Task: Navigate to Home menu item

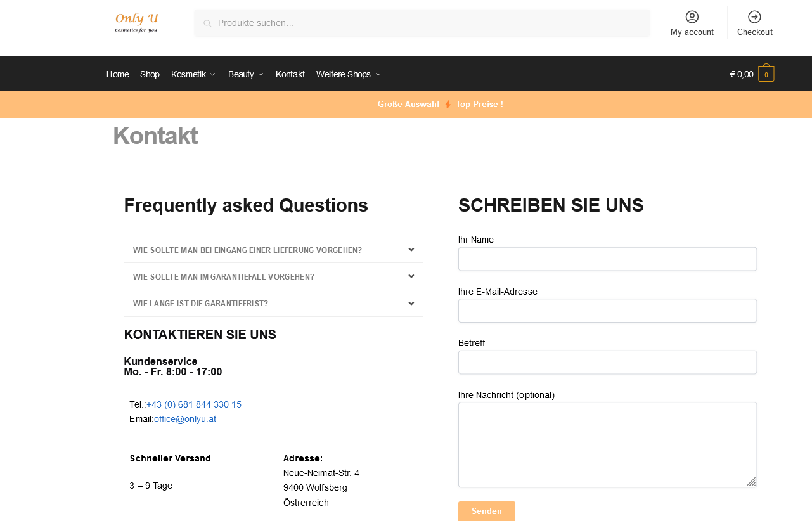Action: coord(117,74)
